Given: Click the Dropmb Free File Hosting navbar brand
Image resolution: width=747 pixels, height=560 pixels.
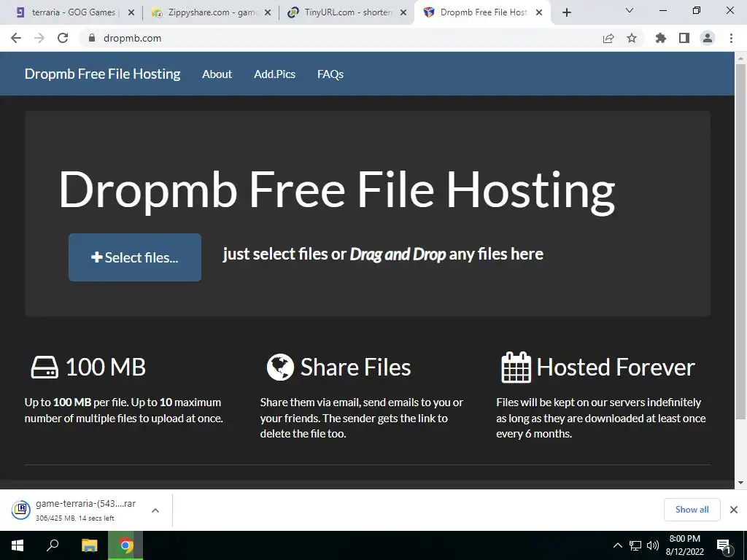Looking at the screenshot, I should (102, 74).
